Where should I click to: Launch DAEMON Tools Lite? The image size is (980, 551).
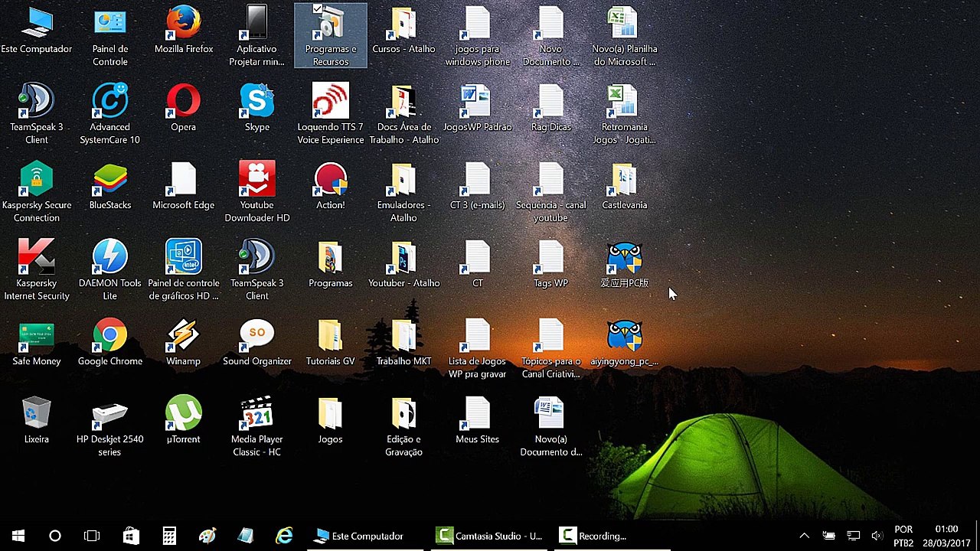[x=109, y=270]
